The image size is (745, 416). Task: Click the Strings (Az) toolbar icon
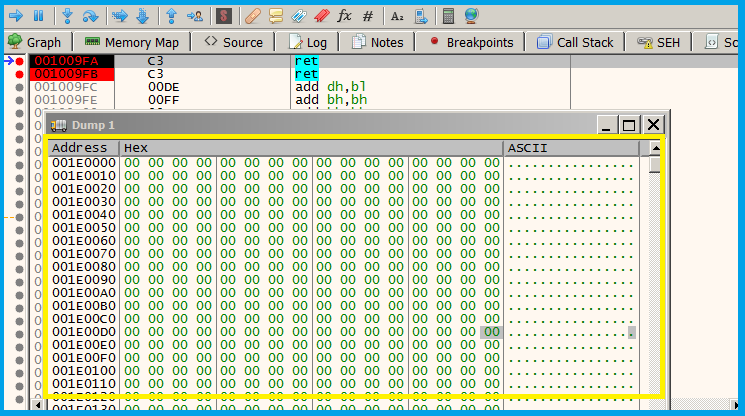point(397,16)
